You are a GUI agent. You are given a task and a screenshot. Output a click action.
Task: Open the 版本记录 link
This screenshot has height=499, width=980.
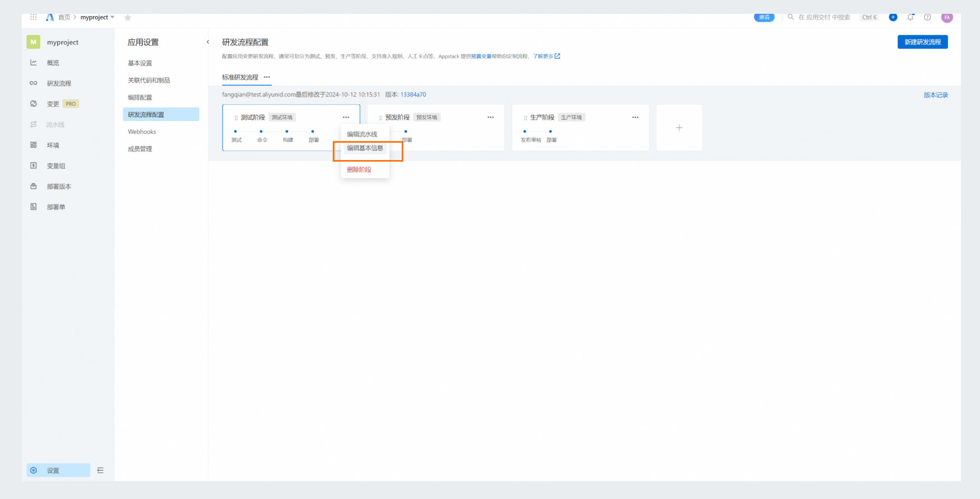click(936, 95)
